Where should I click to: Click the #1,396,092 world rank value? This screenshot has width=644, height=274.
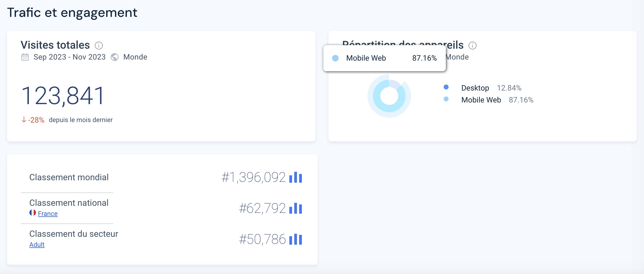(x=253, y=178)
